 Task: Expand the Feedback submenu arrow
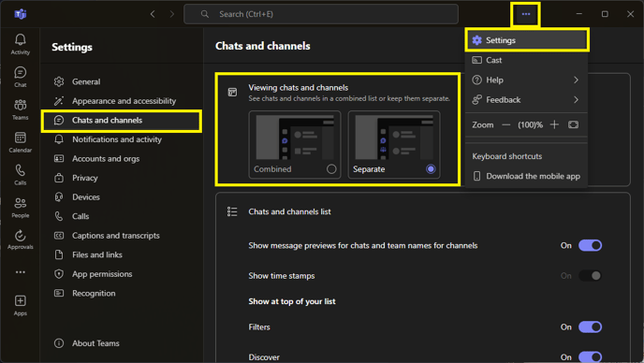coord(576,99)
